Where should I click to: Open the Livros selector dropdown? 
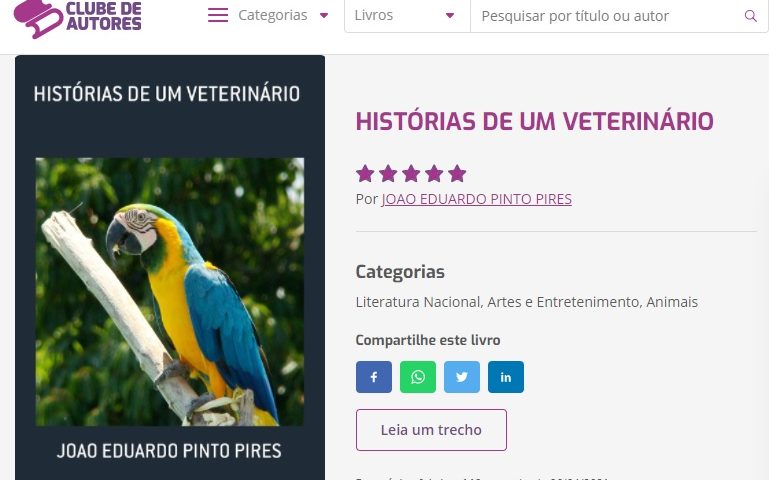tap(407, 16)
